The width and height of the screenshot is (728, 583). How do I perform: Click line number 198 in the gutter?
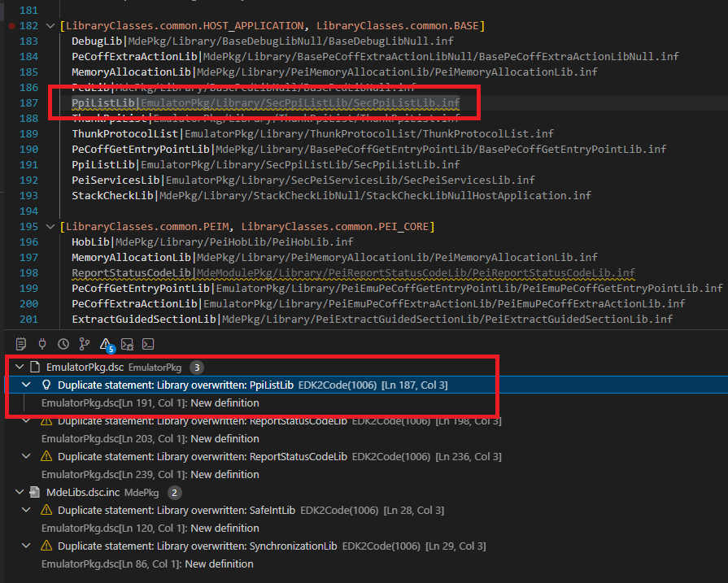[x=28, y=273]
